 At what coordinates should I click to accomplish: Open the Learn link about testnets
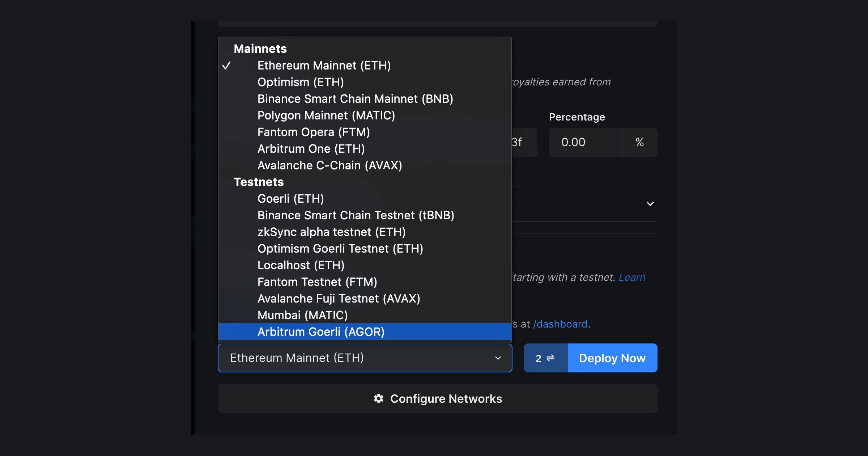[x=632, y=277]
